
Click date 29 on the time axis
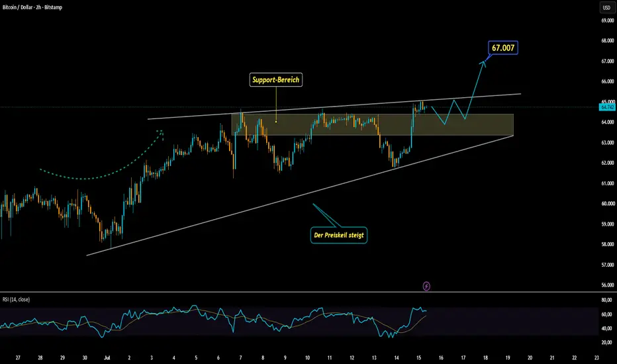[62, 357]
